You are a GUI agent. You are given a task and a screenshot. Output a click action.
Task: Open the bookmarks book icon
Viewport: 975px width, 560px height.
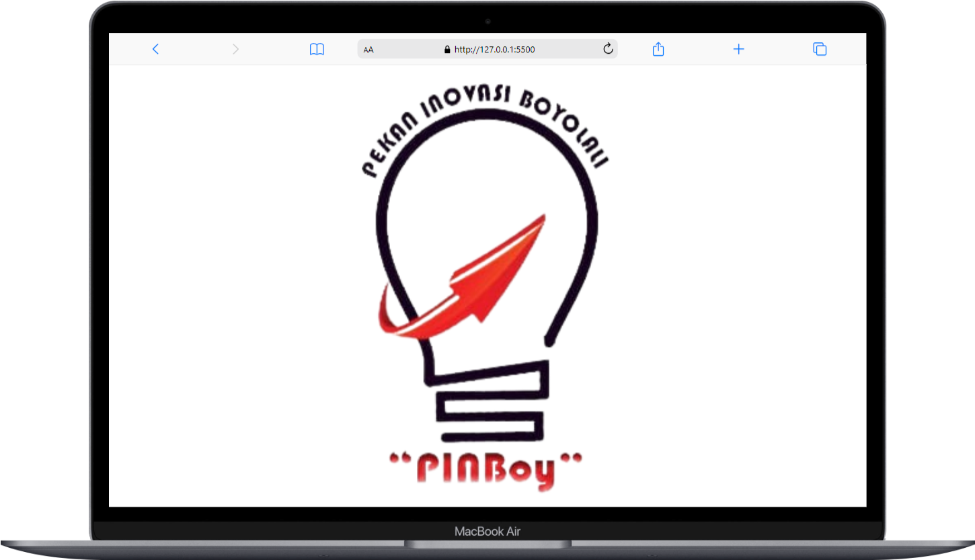click(x=317, y=49)
